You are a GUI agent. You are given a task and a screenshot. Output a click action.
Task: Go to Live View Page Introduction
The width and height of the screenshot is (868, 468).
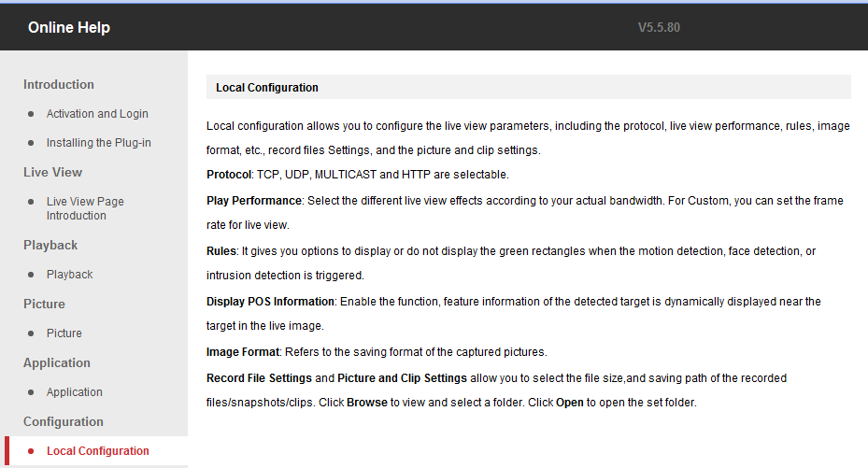tap(85, 208)
